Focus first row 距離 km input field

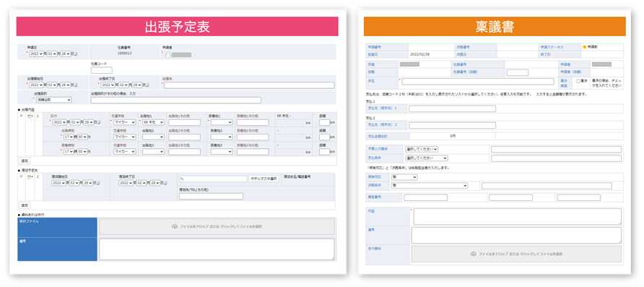click(x=324, y=122)
